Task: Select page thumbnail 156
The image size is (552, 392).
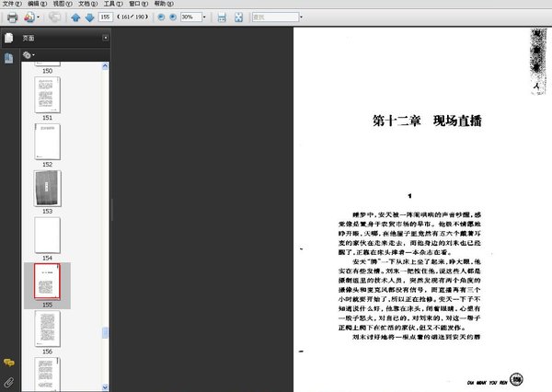Action: (x=48, y=329)
